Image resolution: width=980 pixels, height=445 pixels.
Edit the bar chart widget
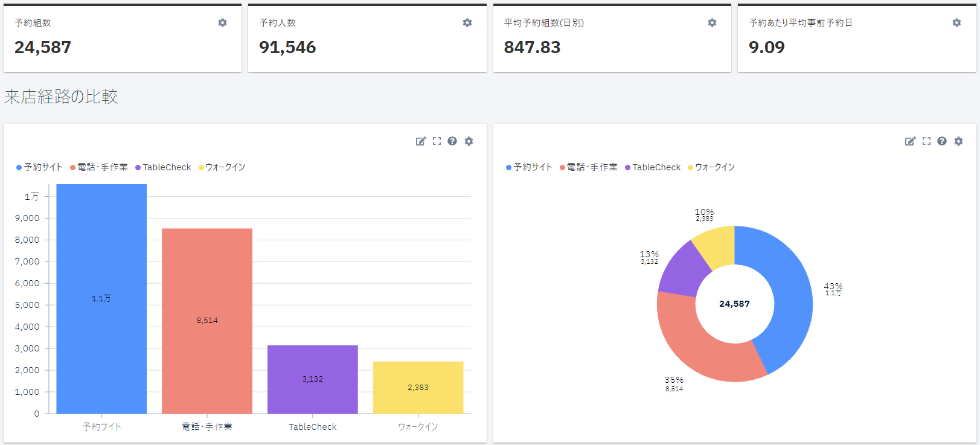[x=421, y=141]
